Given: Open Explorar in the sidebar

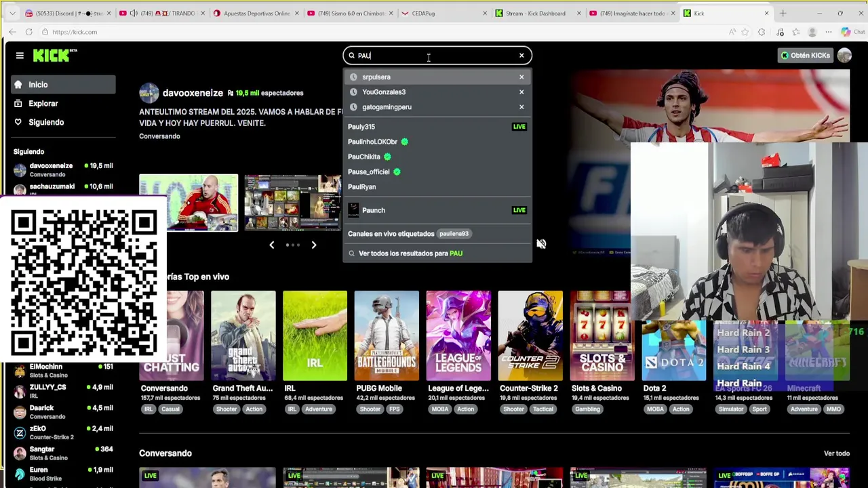Looking at the screenshot, I should (x=63, y=104).
